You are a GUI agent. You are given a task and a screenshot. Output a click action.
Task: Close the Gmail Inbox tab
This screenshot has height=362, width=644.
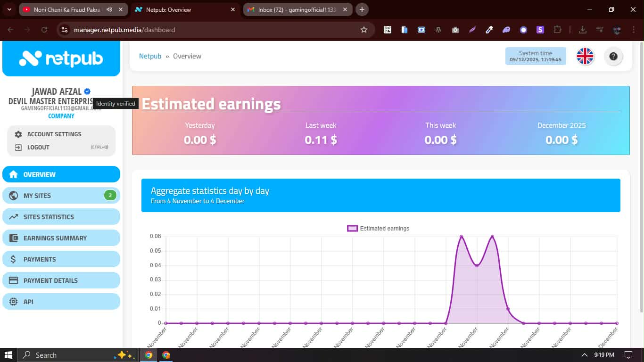[x=345, y=9]
